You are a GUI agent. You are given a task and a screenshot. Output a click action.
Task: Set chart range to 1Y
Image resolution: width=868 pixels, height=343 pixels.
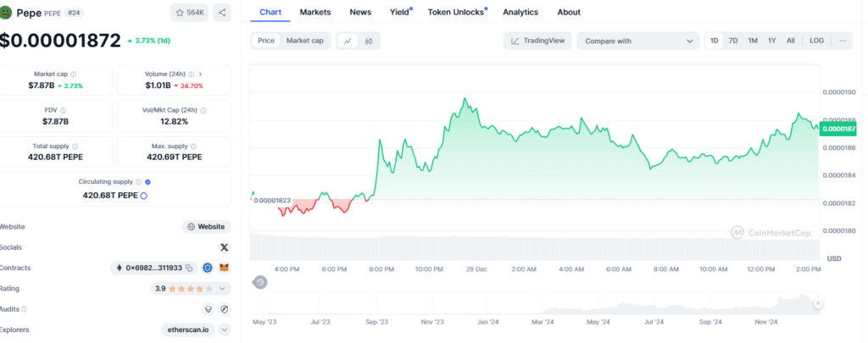(771, 41)
